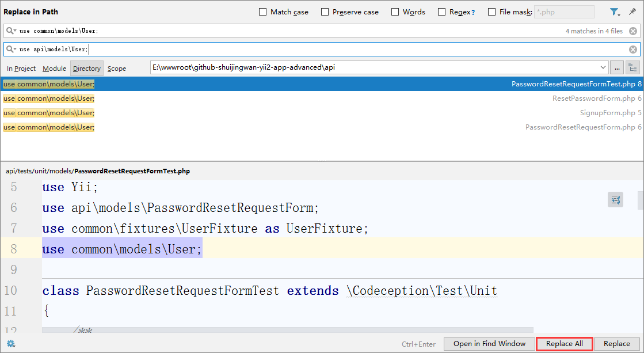The image size is (644, 353).
Task: Enable the File mask checkbox
Action: 492,12
